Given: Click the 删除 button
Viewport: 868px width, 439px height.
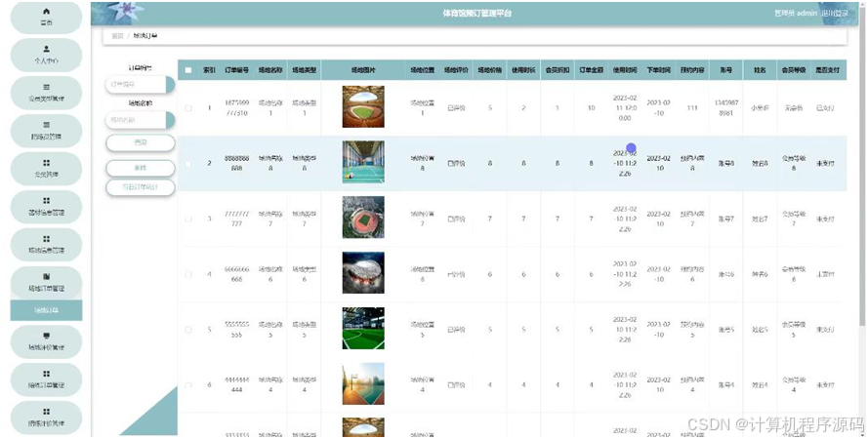Looking at the screenshot, I should pyautogui.click(x=140, y=168).
